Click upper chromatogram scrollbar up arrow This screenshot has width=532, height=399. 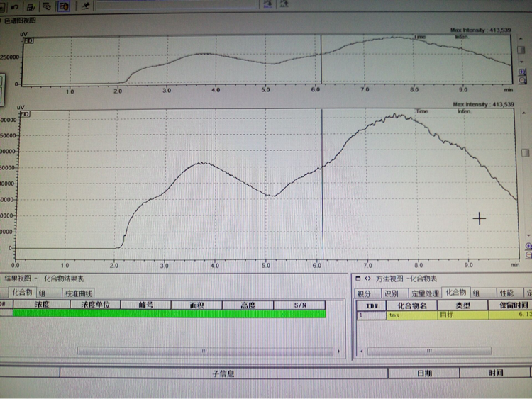pyautogui.click(x=521, y=38)
